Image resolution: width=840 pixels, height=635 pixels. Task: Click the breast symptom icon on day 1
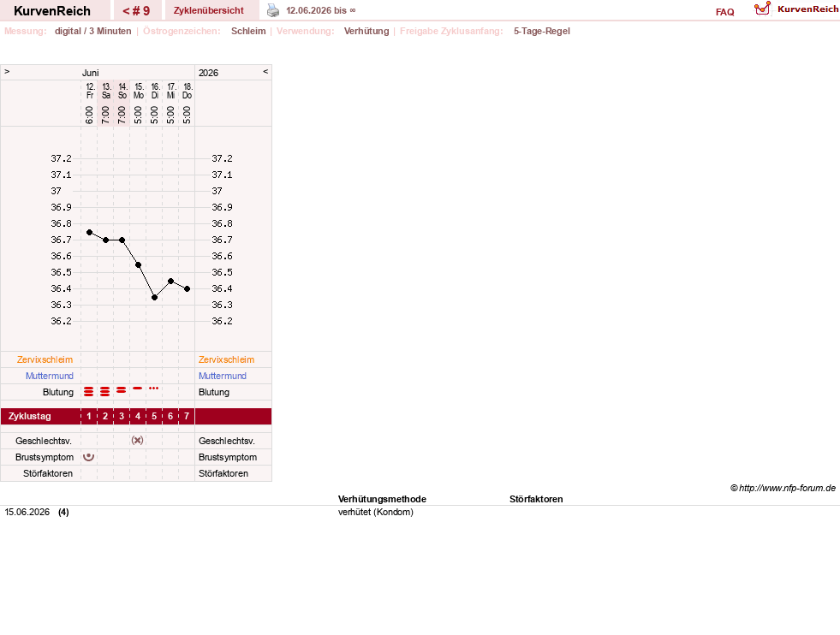(89, 457)
